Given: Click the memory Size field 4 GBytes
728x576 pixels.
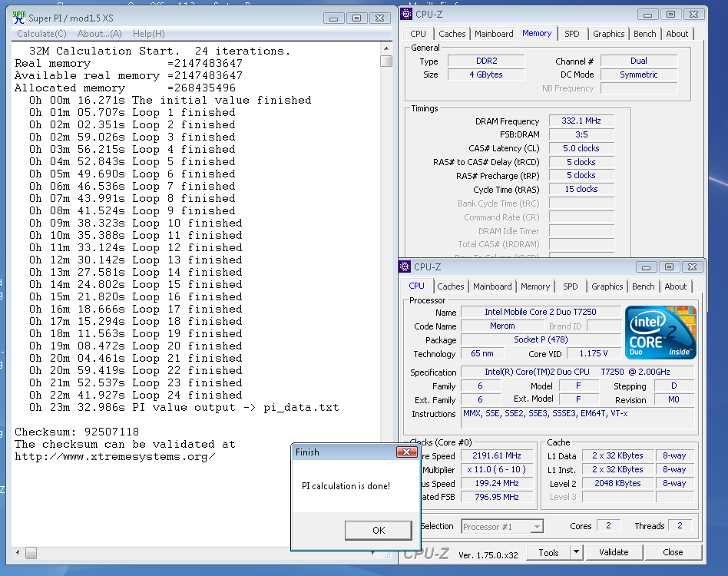Looking at the screenshot, I should [486, 74].
